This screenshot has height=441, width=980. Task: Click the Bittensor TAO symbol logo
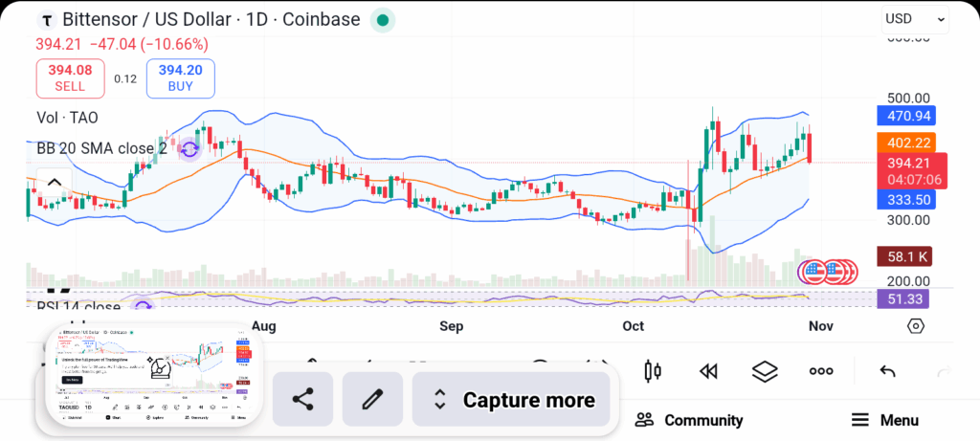(x=45, y=20)
